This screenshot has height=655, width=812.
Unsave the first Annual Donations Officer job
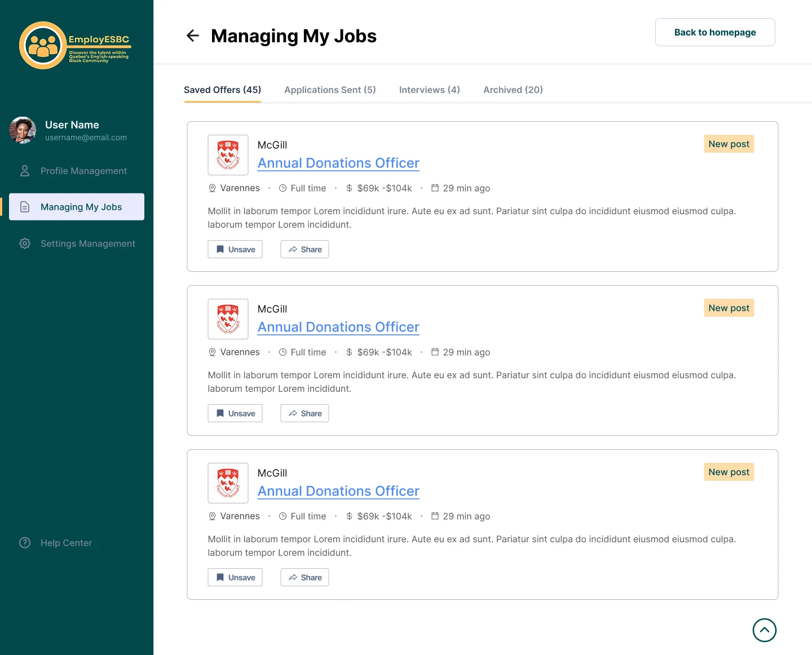click(235, 249)
